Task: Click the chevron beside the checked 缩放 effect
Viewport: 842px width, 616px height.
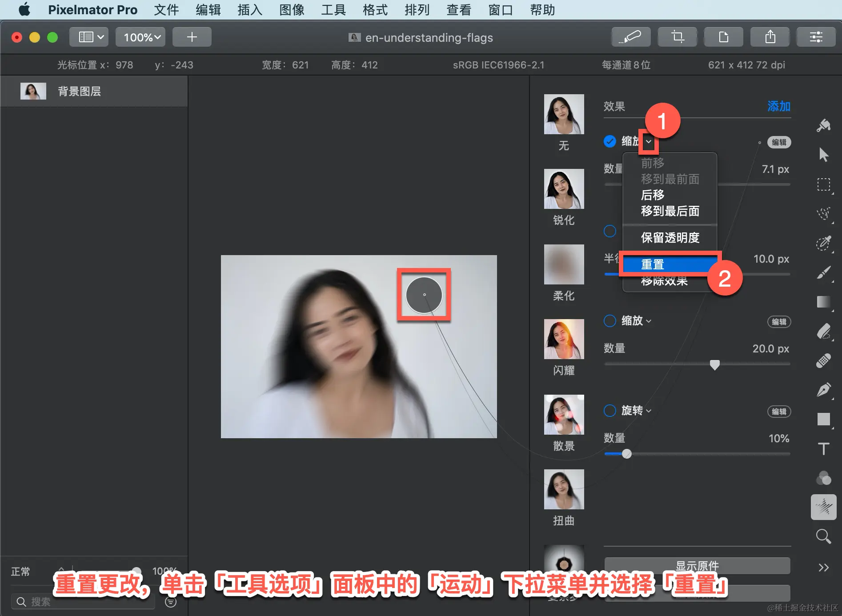Action: pos(649,142)
